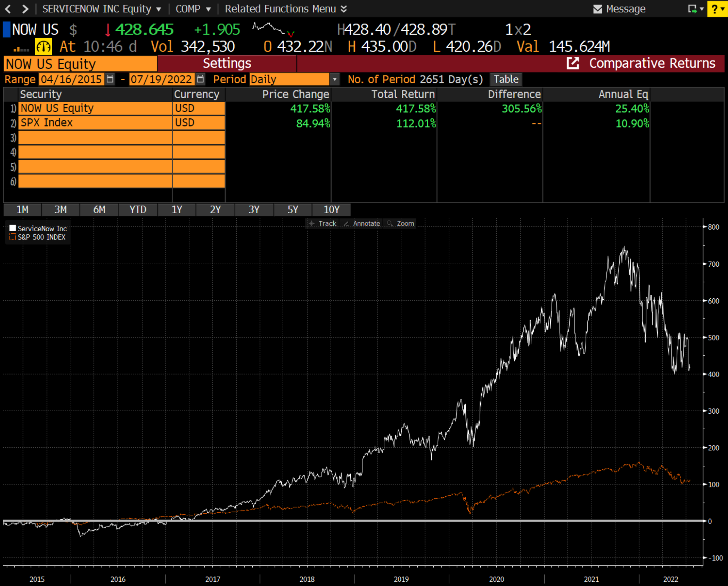Select the 5Y range tab
This screenshot has width=728, height=586.
coord(293,210)
